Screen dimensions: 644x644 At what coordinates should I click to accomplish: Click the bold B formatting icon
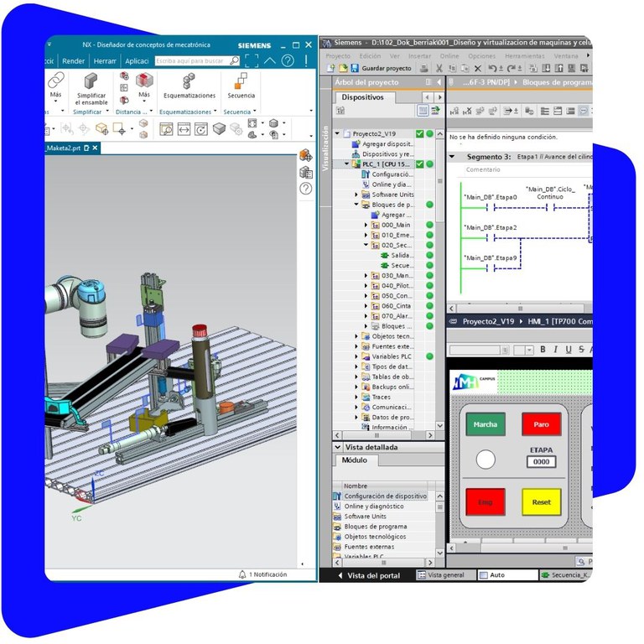(543, 349)
